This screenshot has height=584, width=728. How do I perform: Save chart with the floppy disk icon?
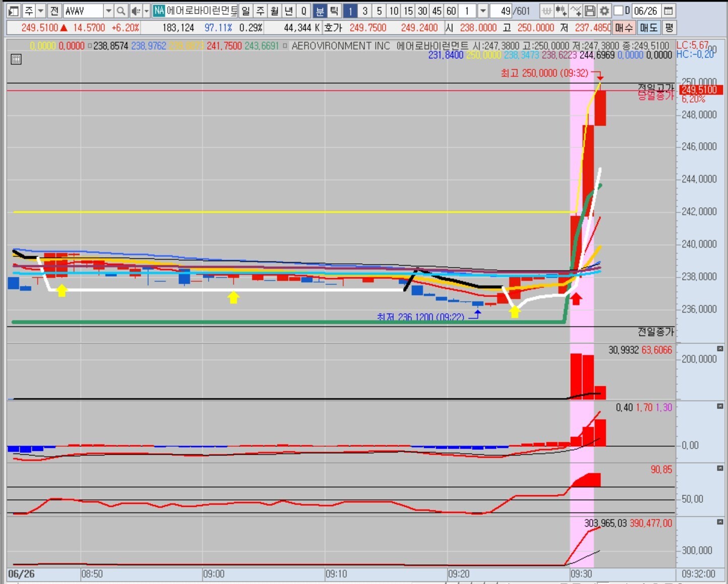tap(590, 11)
